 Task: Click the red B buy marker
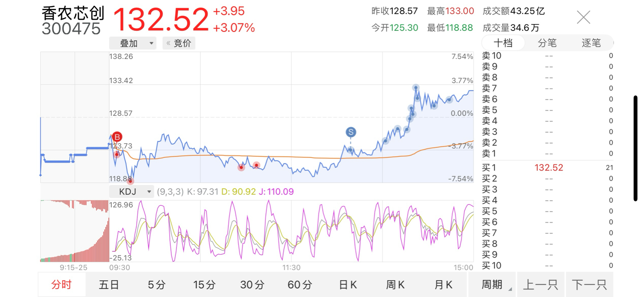(x=117, y=137)
